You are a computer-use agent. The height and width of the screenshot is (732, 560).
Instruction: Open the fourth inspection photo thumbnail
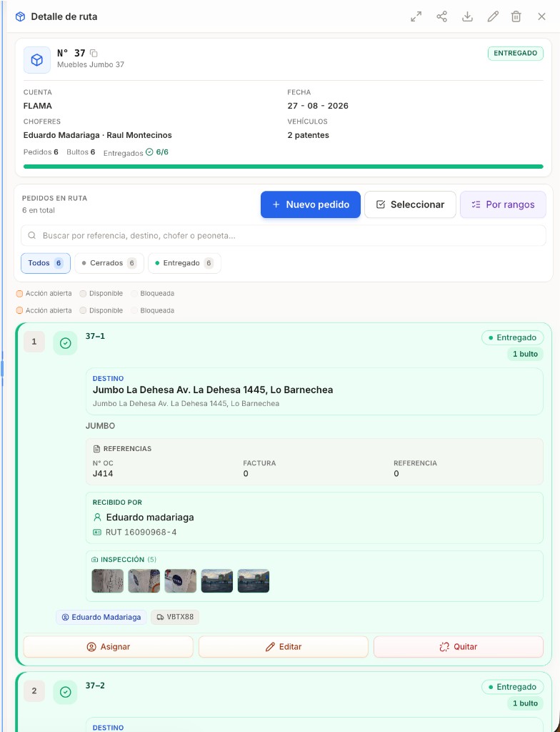pyautogui.click(x=217, y=580)
